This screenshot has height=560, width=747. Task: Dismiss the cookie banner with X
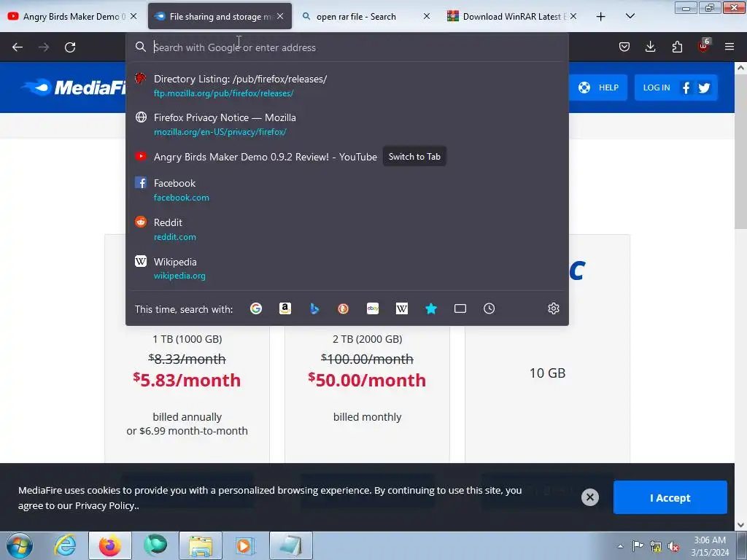[589, 497]
